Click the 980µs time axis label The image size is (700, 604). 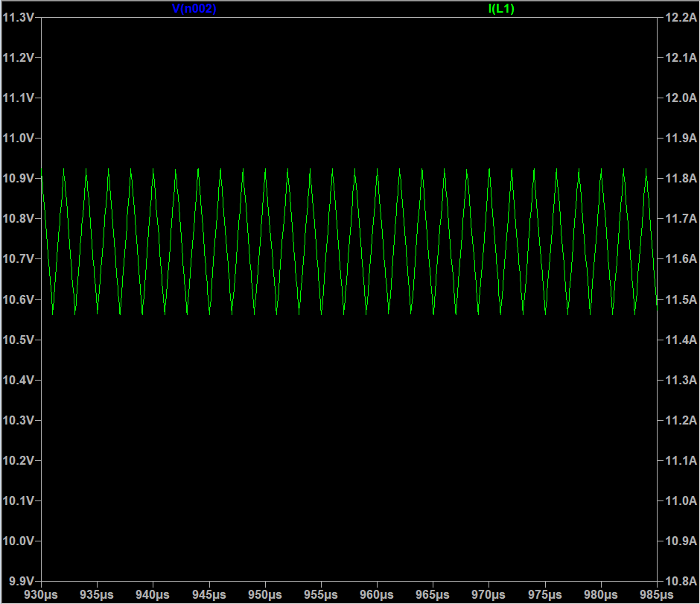(601, 595)
